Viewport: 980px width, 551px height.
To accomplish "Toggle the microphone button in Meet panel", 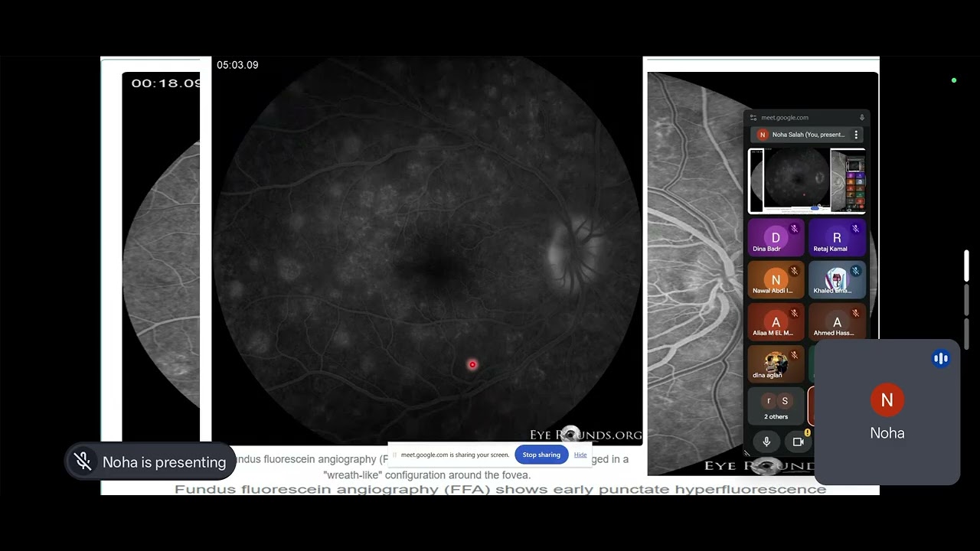I will click(766, 442).
